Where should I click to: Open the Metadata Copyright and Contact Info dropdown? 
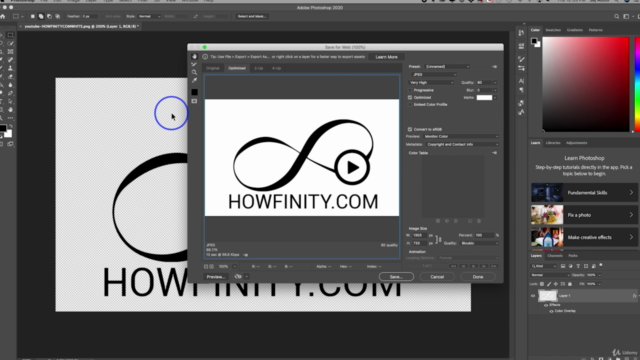coord(462,144)
